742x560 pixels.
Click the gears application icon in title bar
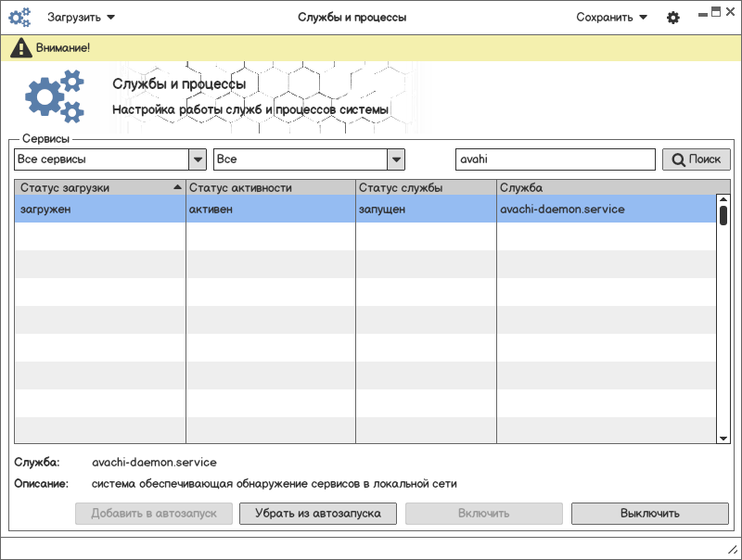pos(19,17)
